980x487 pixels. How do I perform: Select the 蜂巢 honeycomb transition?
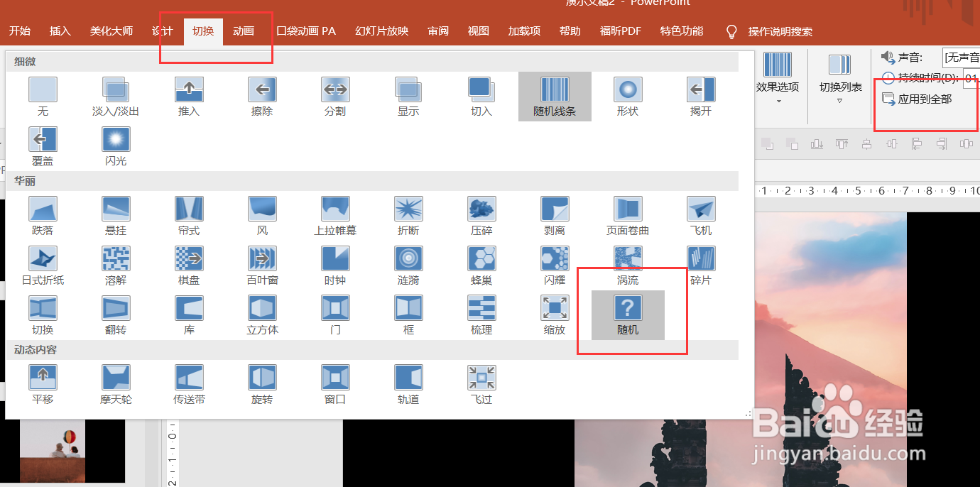tap(481, 266)
